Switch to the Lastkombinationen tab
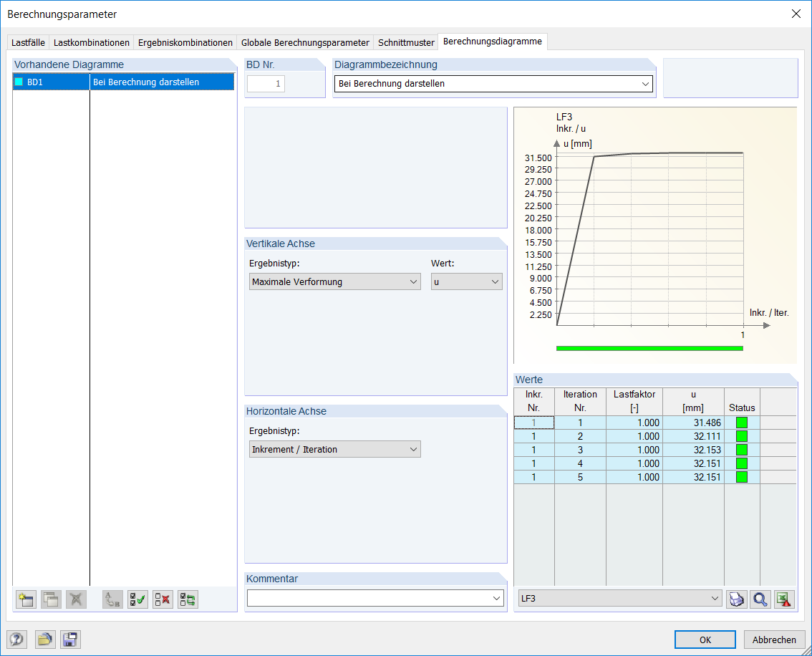812x656 pixels. pos(91,42)
